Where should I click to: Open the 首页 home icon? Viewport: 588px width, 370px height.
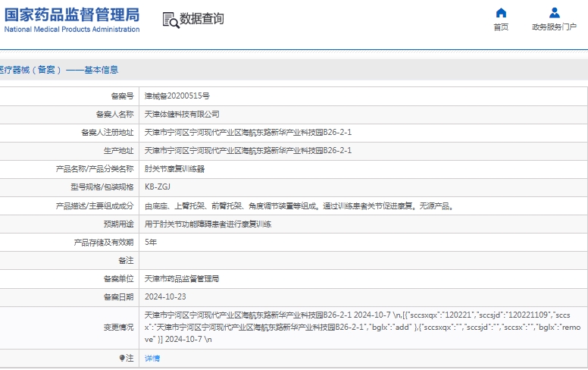click(x=501, y=13)
